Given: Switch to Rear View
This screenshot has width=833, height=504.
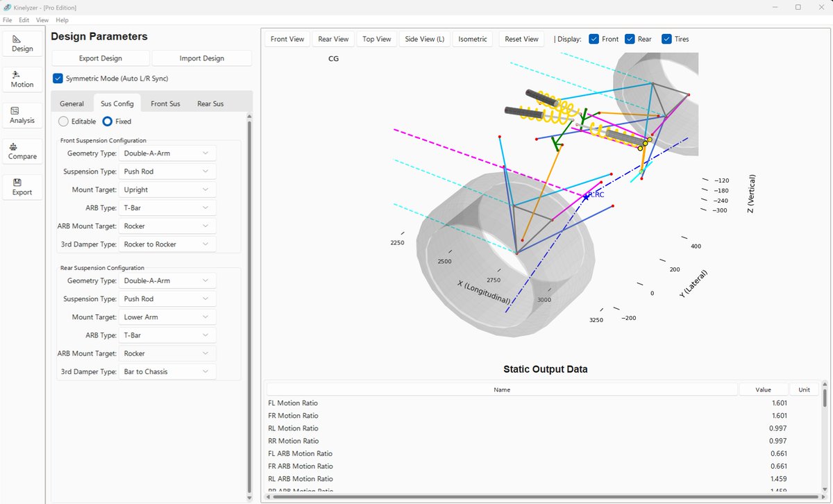Looking at the screenshot, I should pos(333,39).
